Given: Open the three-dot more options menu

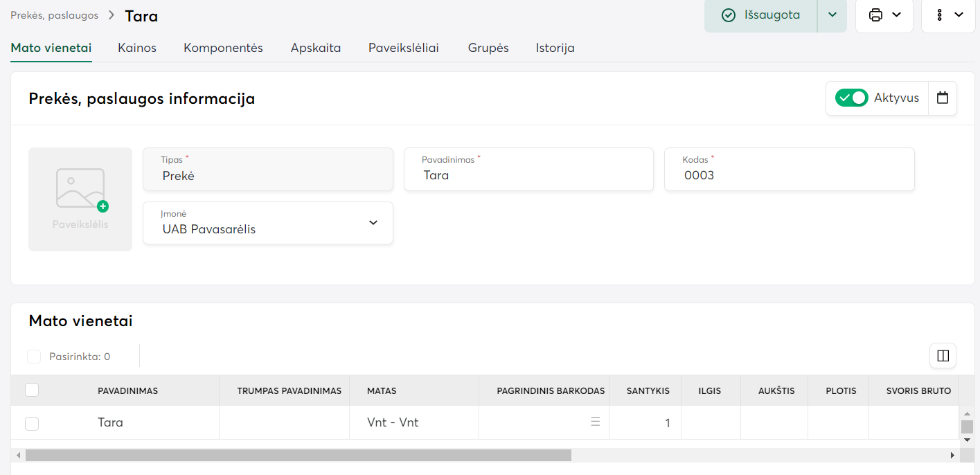Looking at the screenshot, I should click(x=940, y=15).
